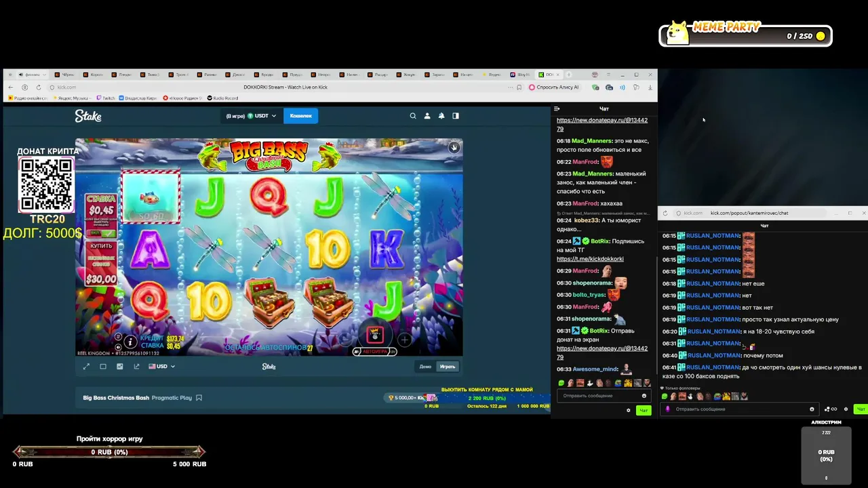This screenshot has width=868, height=488.
Task: Switch to Демо mode
Action: tap(425, 367)
